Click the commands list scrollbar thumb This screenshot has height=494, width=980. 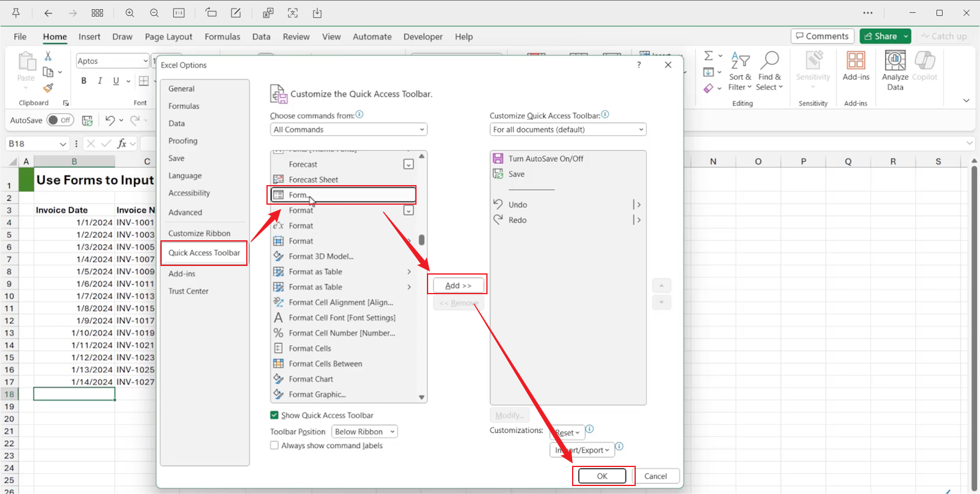(421, 240)
